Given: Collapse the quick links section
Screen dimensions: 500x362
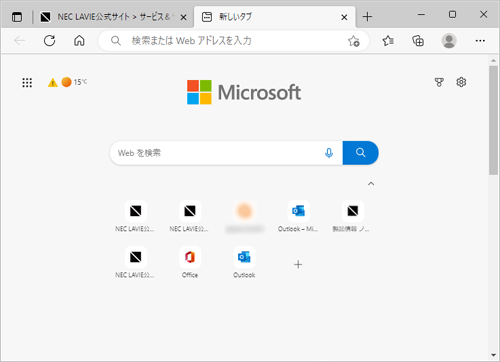Looking at the screenshot, I should (x=371, y=183).
